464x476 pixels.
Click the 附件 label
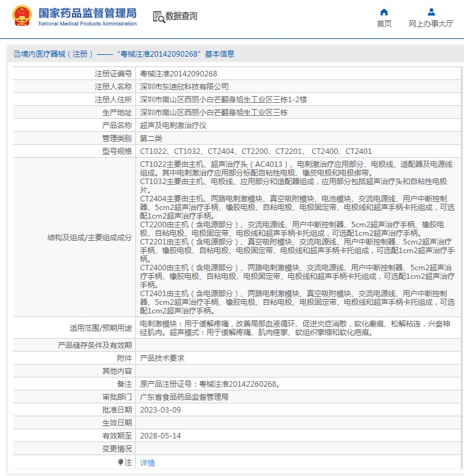124,358
